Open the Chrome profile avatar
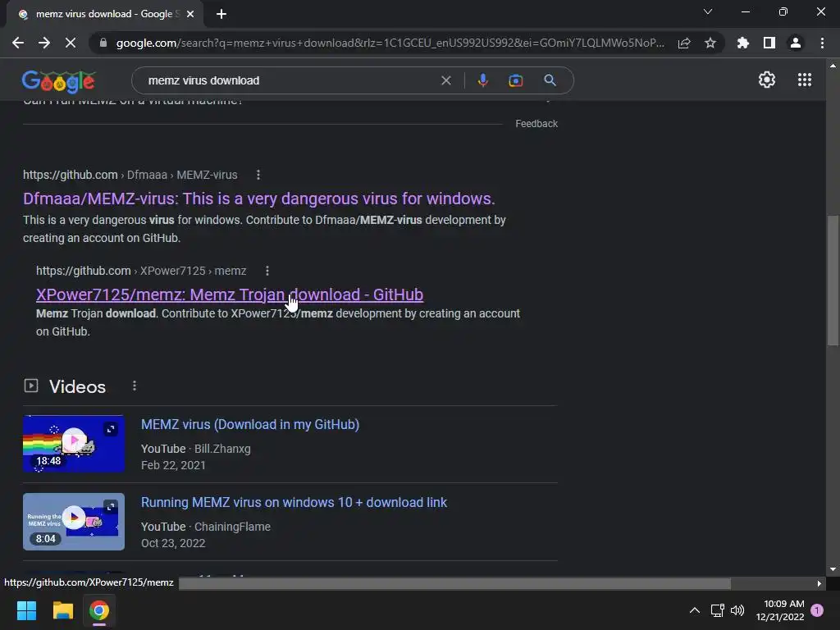840x630 pixels. 796,43
